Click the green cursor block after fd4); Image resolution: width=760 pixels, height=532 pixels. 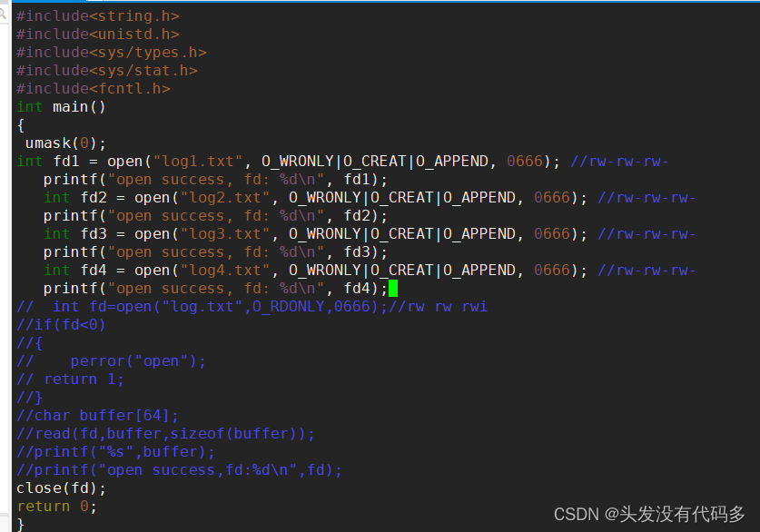pos(393,289)
